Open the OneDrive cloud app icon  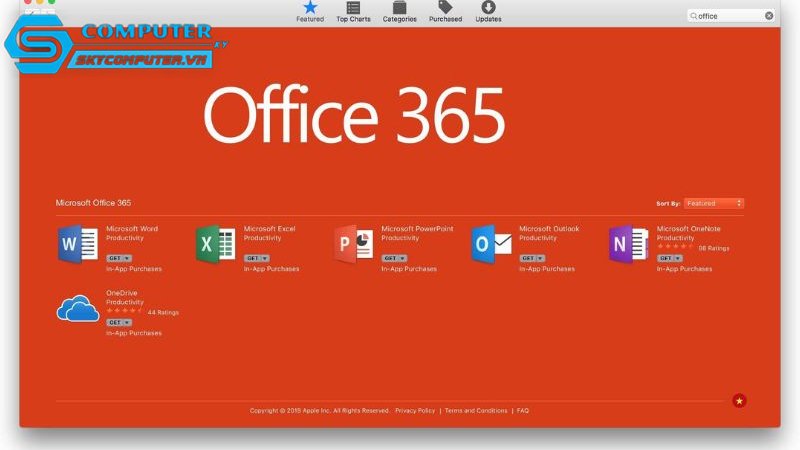78,308
